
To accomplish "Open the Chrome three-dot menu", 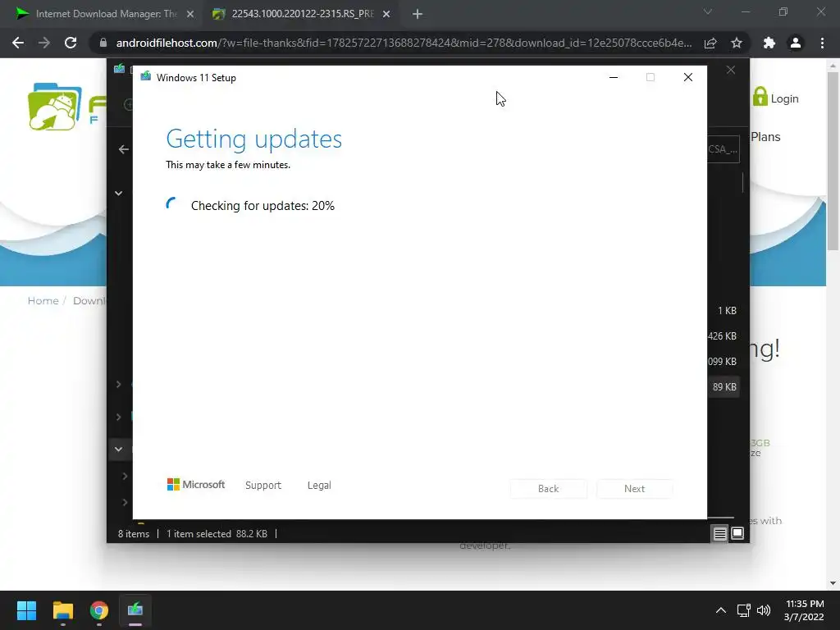I will (822, 43).
